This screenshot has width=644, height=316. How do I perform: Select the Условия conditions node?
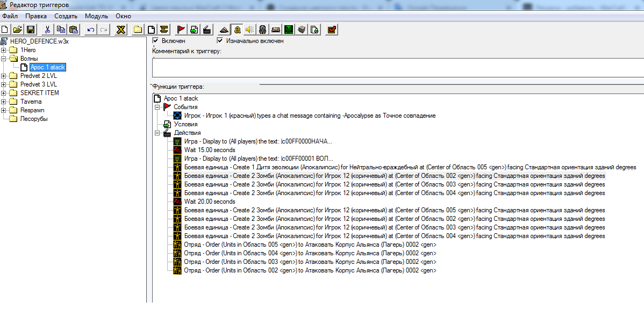pyautogui.click(x=185, y=124)
